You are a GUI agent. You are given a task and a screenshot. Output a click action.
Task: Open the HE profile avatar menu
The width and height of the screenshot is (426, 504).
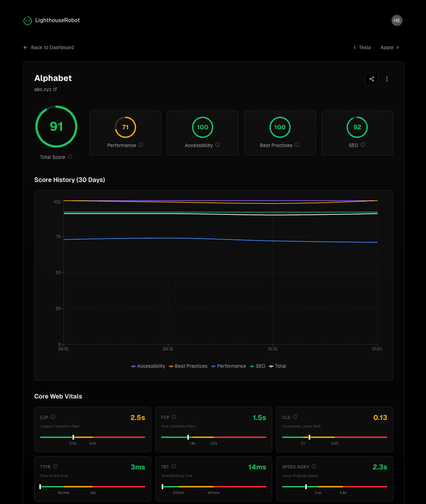tap(397, 20)
